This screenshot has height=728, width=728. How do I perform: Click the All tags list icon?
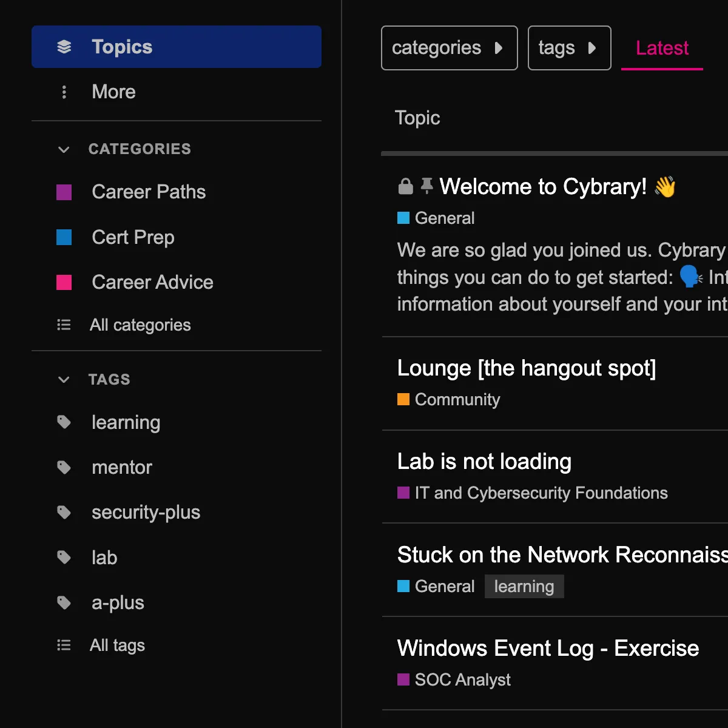click(64, 645)
